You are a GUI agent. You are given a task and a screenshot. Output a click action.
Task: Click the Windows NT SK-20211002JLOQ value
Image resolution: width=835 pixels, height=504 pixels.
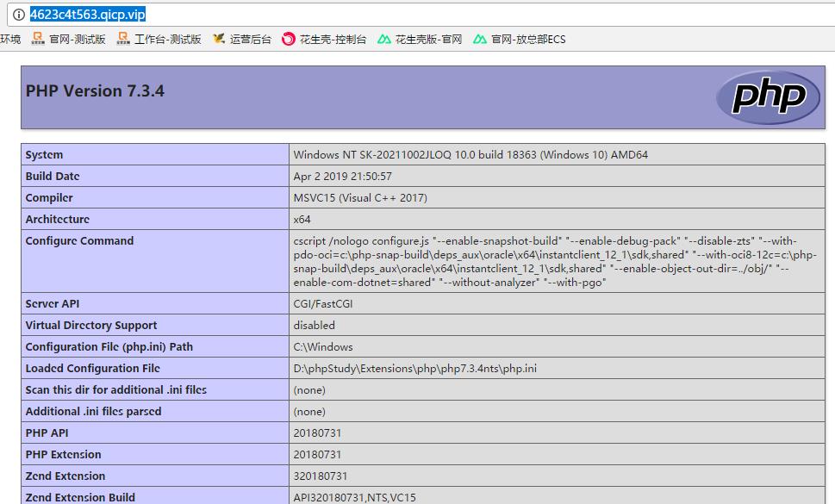470,155
